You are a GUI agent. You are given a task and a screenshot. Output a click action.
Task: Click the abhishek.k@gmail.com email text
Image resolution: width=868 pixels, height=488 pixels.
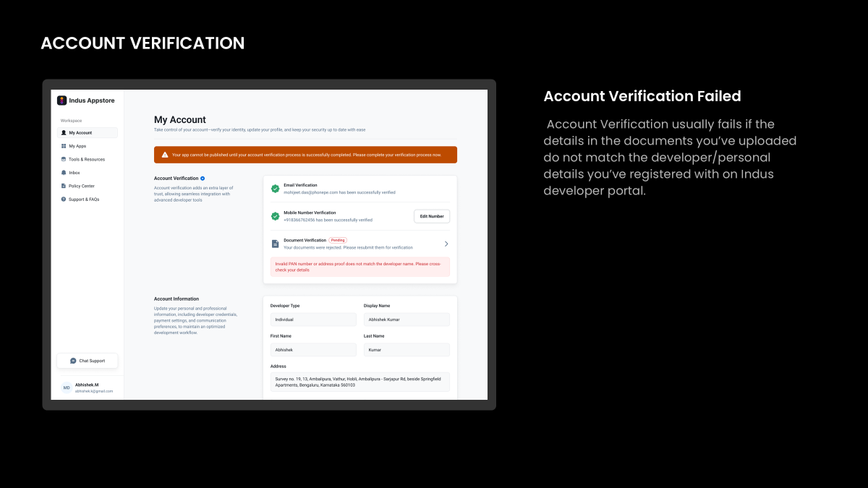click(94, 391)
